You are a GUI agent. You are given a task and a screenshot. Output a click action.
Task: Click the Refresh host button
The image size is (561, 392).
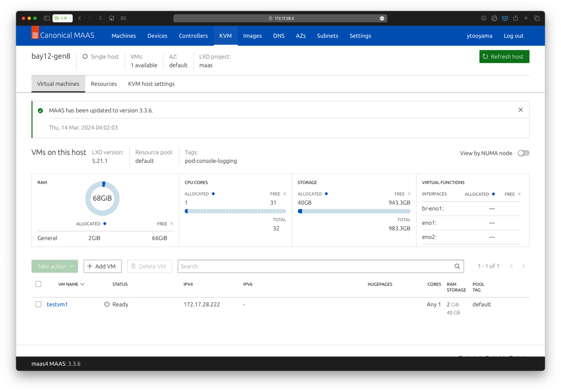tap(504, 57)
